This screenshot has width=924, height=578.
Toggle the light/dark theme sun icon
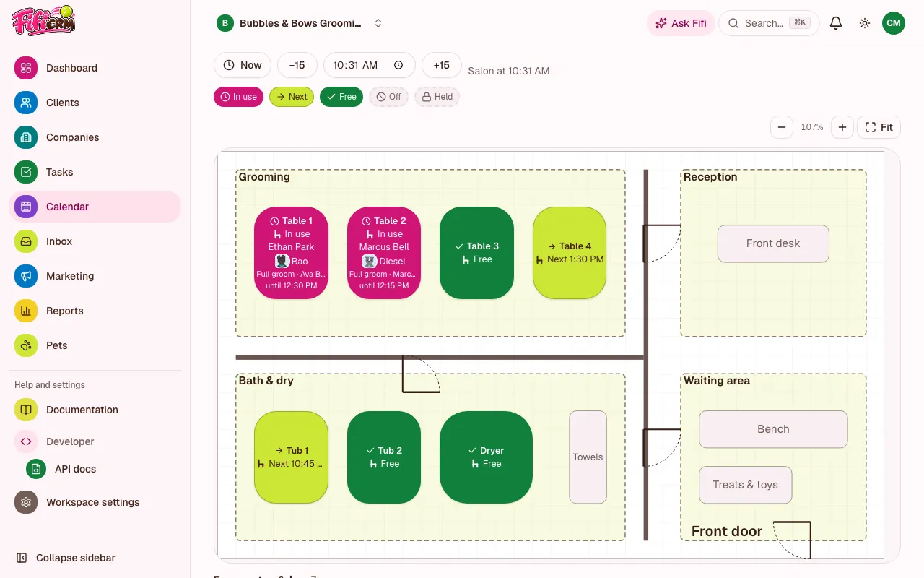[865, 23]
